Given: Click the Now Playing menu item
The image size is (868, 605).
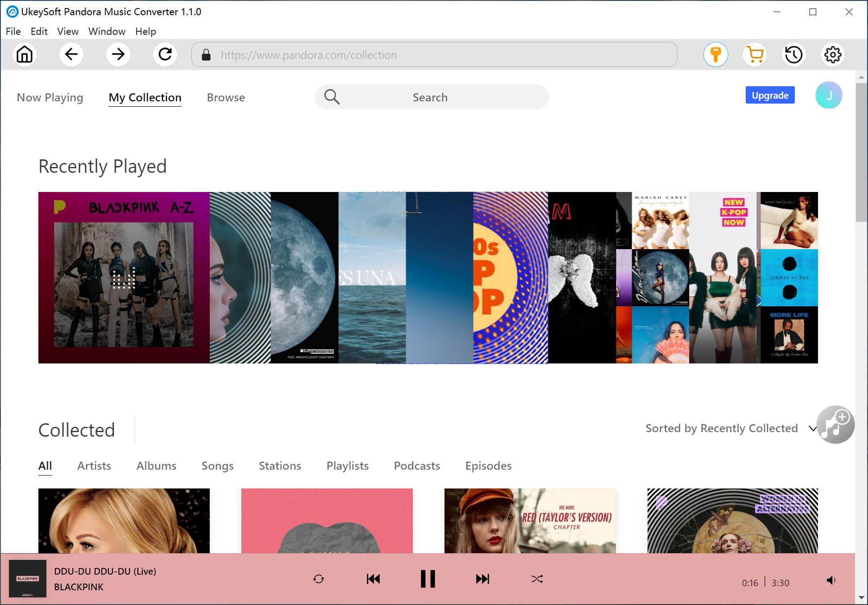Looking at the screenshot, I should pyautogui.click(x=50, y=98).
